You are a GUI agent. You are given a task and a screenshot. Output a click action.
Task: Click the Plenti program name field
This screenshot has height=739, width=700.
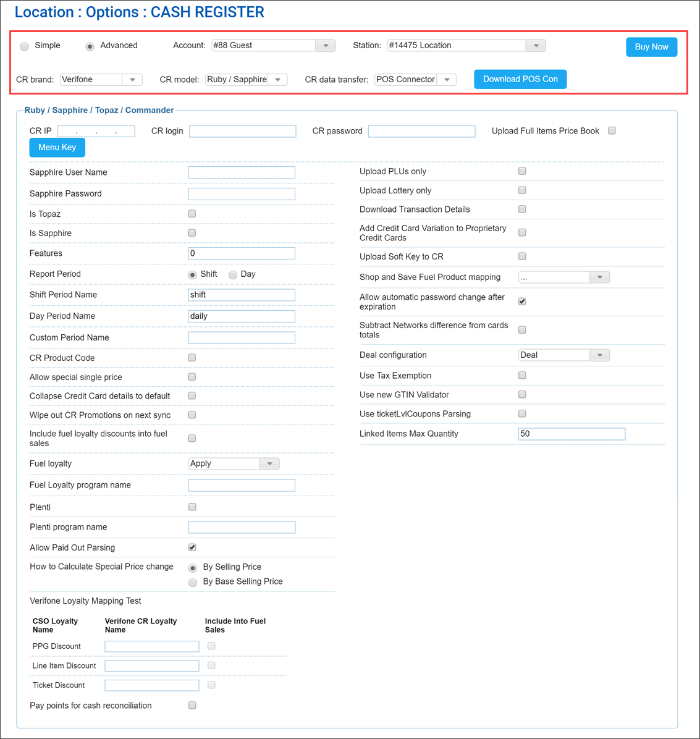pyautogui.click(x=242, y=528)
